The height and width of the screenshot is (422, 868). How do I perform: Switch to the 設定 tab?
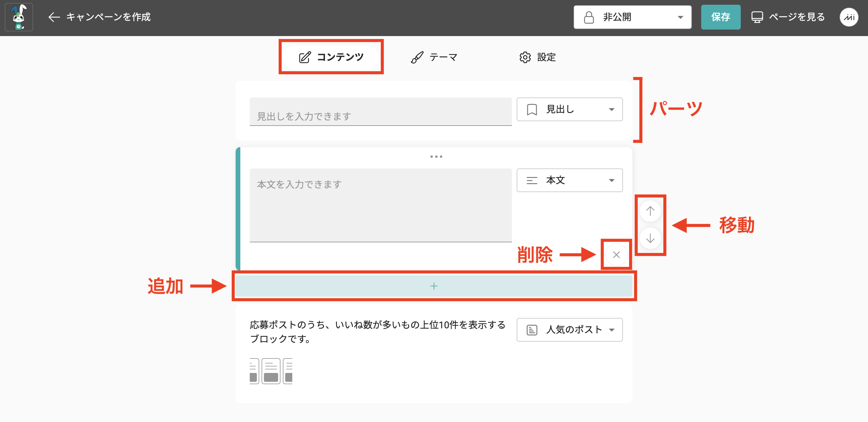click(537, 57)
